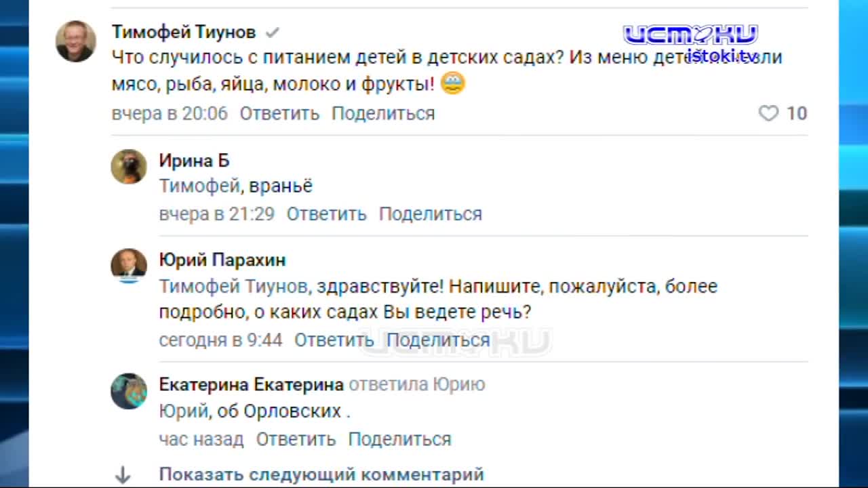Click ответила Юрию on Екатерина's comment
This screenshot has height=488, width=868.
pyautogui.click(x=416, y=384)
